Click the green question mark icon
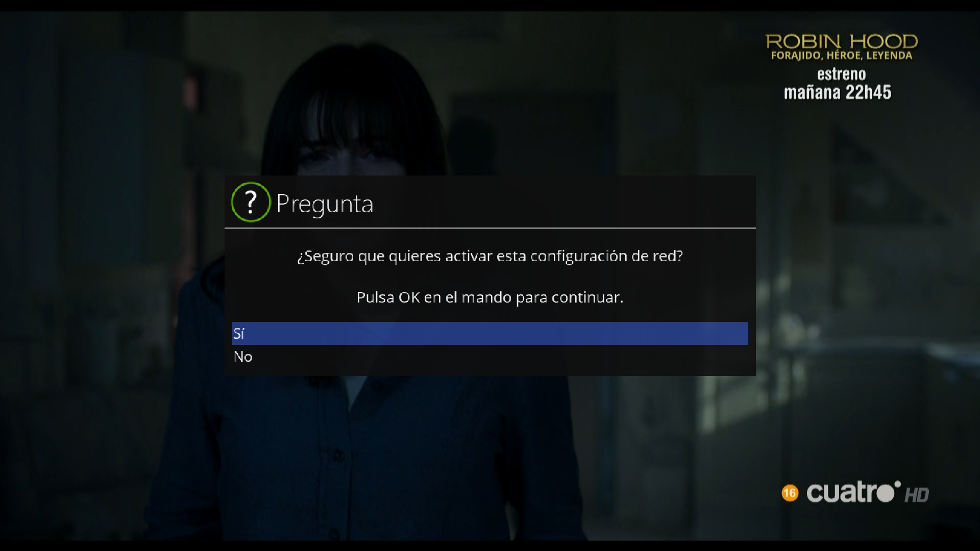The height and width of the screenshot is (551, 980). click(251, 202)
